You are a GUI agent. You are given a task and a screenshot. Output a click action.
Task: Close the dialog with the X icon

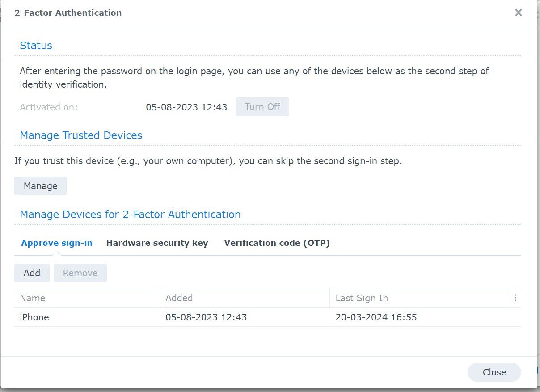pos(518,13)
